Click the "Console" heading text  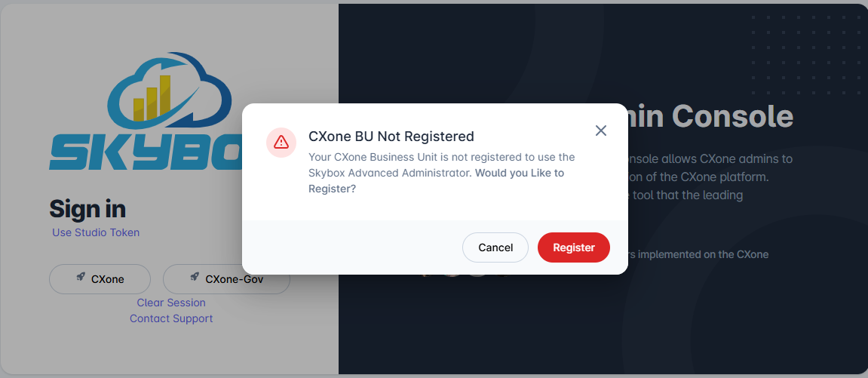point(732,116)
